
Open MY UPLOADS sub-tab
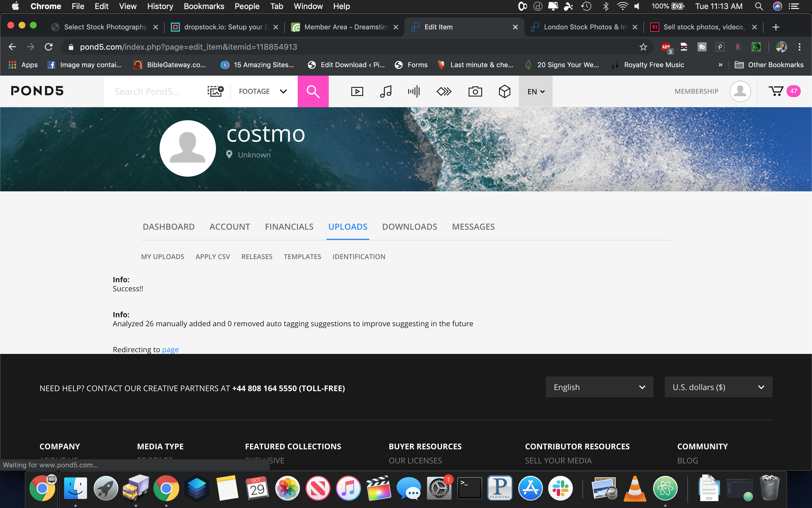click(162, 257)
